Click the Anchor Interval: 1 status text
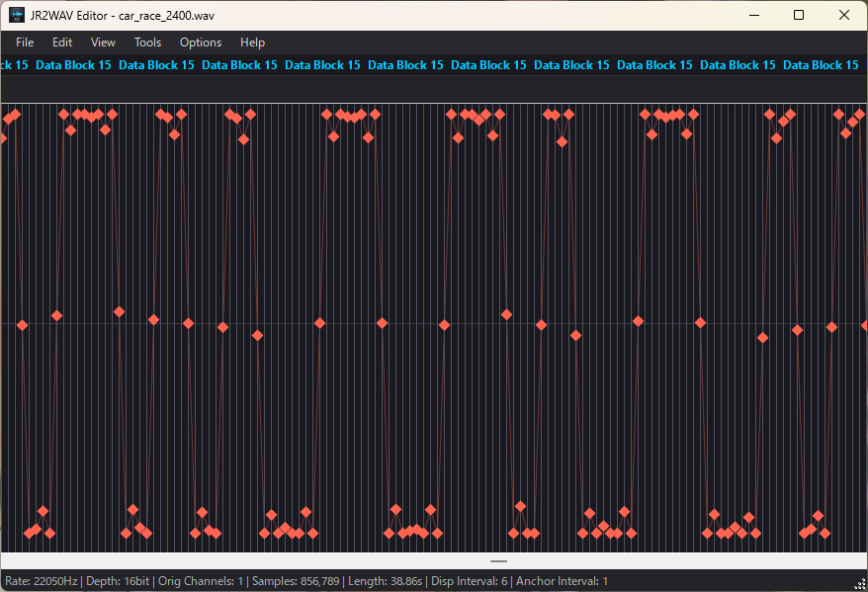868x592 pixels. 562,581
